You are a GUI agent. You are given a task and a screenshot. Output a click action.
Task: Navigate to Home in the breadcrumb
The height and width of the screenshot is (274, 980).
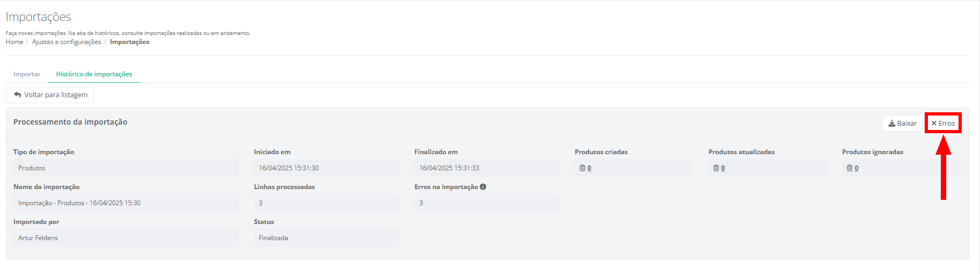coord(14,42)
